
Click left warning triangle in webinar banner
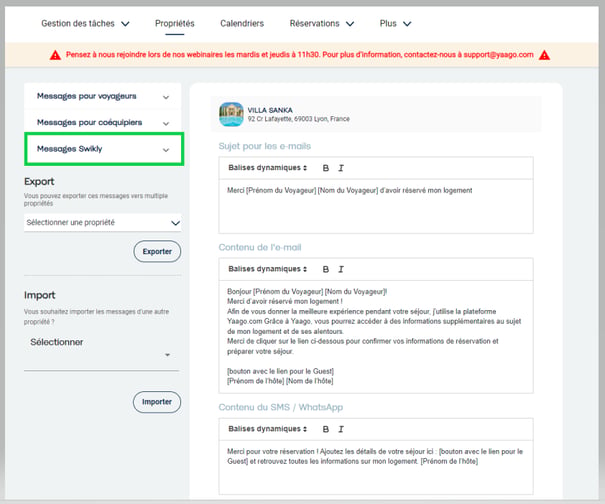55,55
